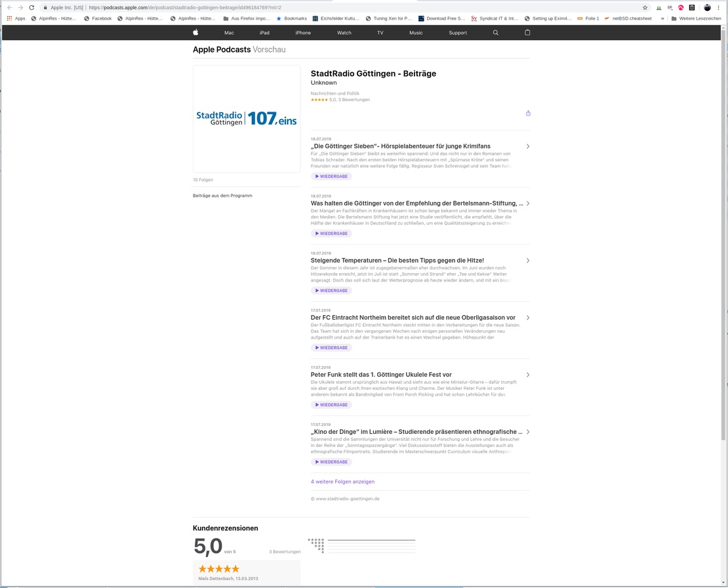
Task: Open 'Peter Funk stellt das 1. Göttinger Ukulele Fest' title
Action: (381, 375)
